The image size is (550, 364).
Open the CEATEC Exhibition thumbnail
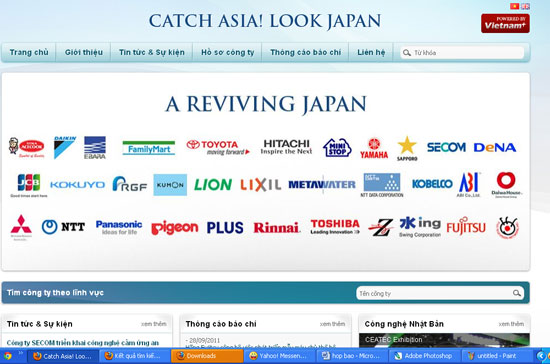click(x=444, y=340)
